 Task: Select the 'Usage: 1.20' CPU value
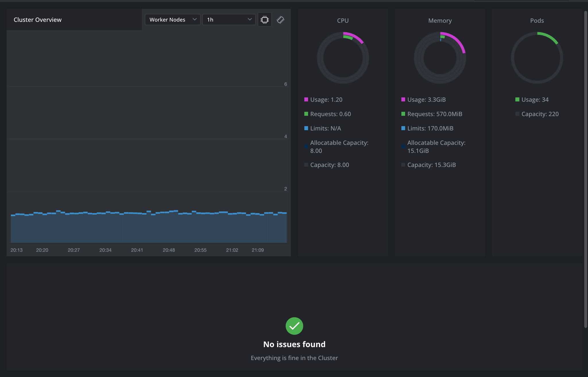coord(326,99)
